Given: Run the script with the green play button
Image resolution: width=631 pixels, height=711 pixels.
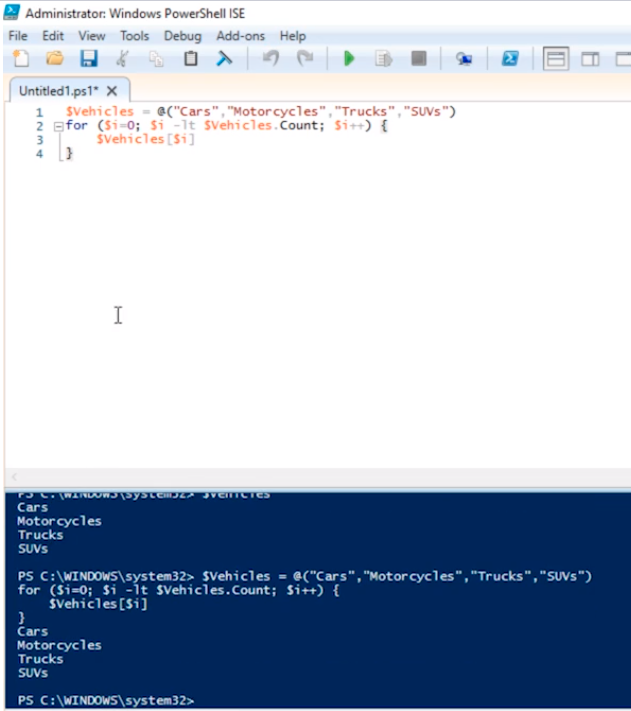Looking at the screenshot, I should point(349,59).
